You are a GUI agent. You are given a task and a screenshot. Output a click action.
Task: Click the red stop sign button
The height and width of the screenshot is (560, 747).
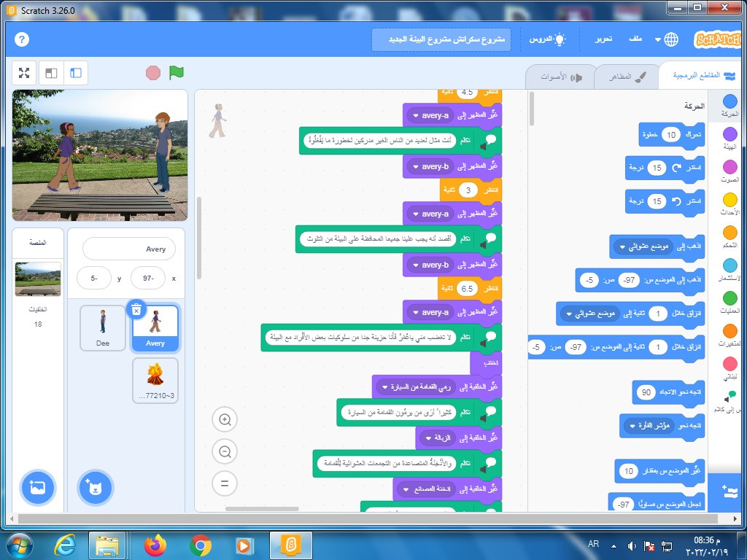tap(153, 73)
